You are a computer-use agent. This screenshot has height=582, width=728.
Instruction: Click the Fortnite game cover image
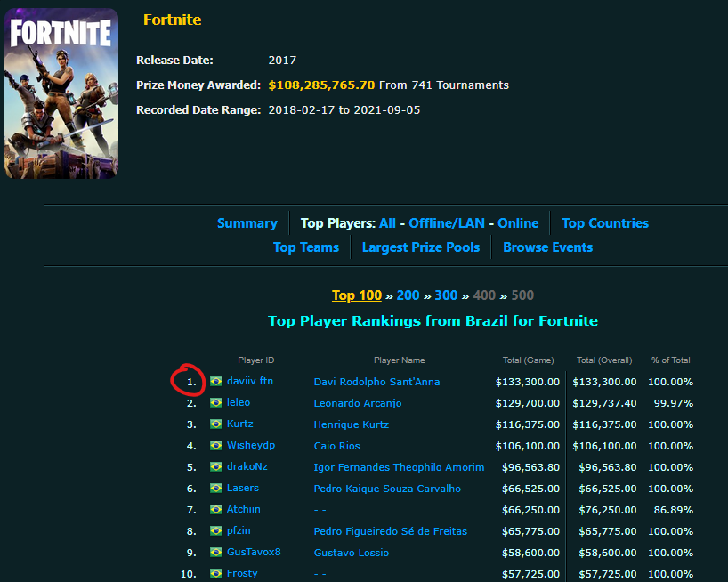pos(61,93)
